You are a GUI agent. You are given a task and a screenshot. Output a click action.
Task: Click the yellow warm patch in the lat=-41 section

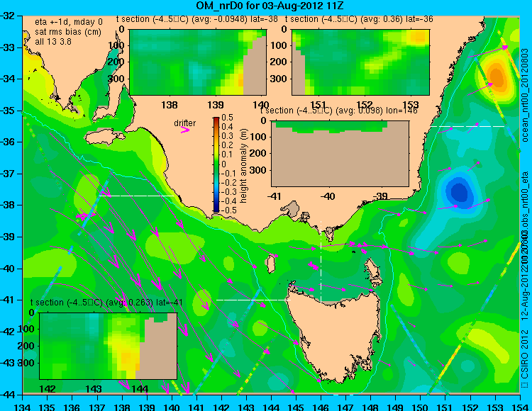[x=126, y=354]
